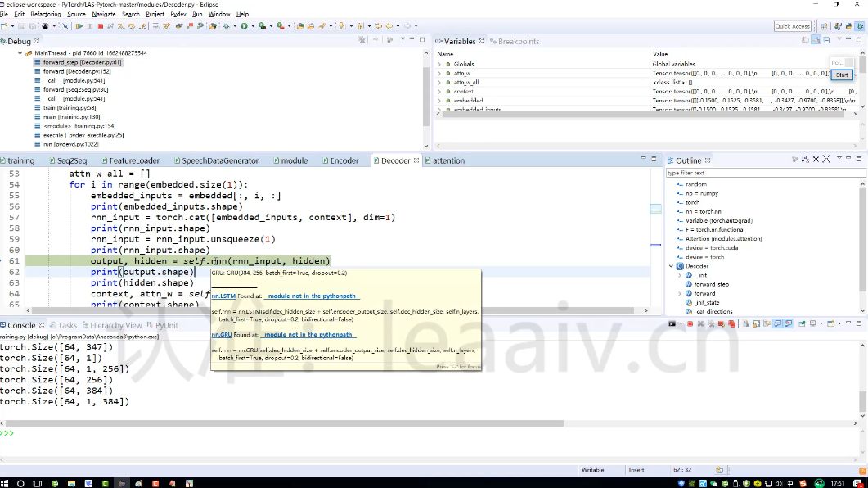The height and width of the screenshot is (488, 868).
Task: Toggle Show Console on standard error change
Action: (x=789, y=323)
